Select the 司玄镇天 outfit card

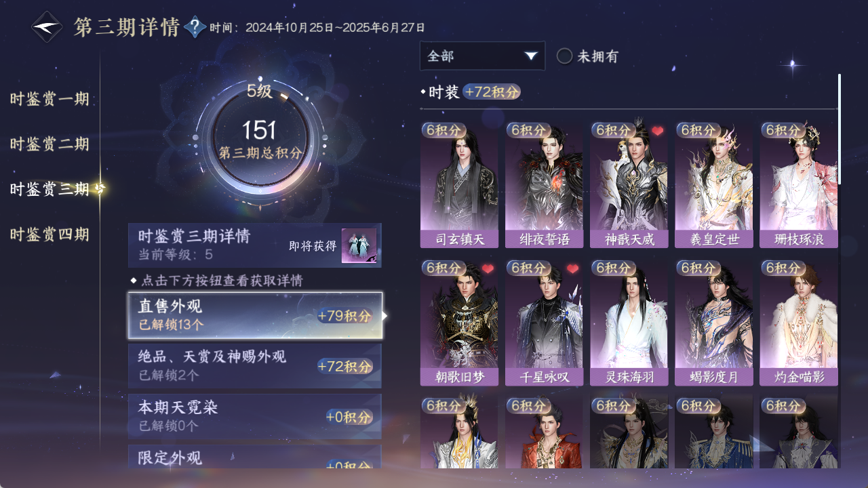[x=459, y=185]
